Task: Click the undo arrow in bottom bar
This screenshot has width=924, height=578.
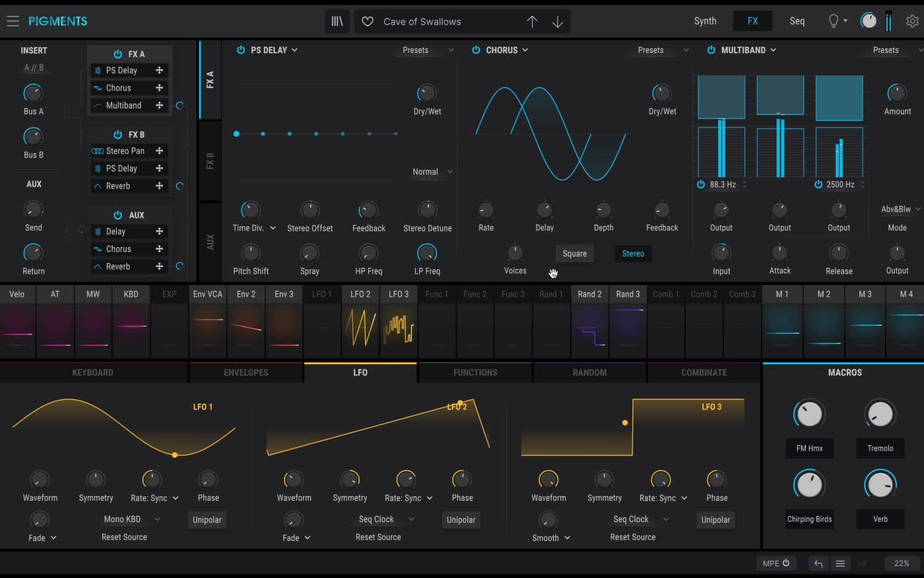Action: pos(818,563)
